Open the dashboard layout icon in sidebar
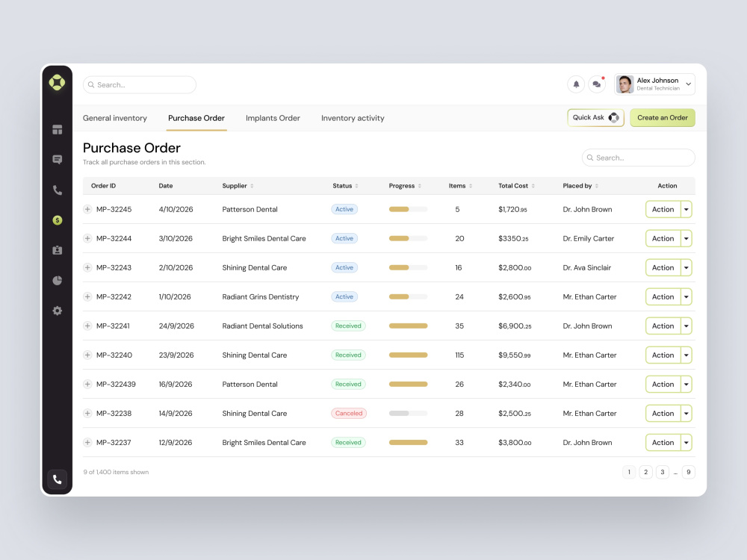This screenshot has width=747, height=560. (x=58, y=129)
